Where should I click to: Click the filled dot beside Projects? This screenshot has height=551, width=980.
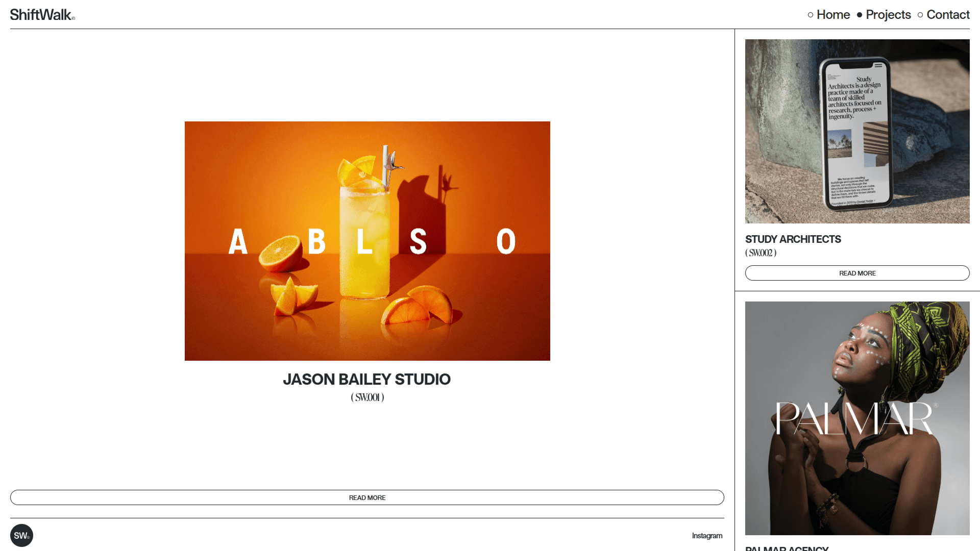(x=860, y=15)
